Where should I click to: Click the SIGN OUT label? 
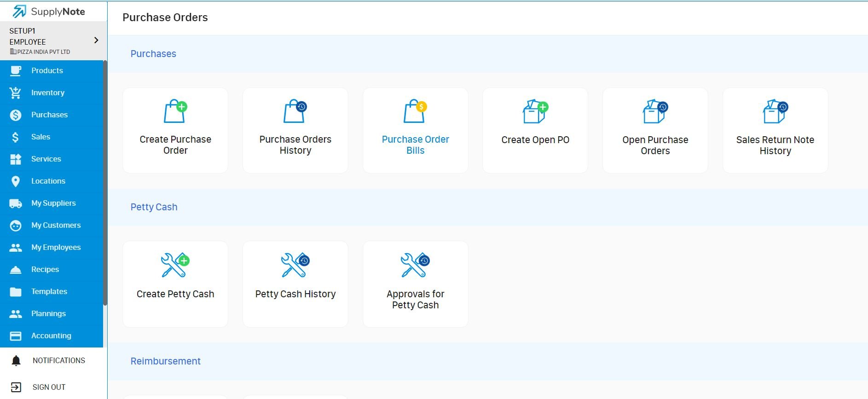(x=49, y=387)
